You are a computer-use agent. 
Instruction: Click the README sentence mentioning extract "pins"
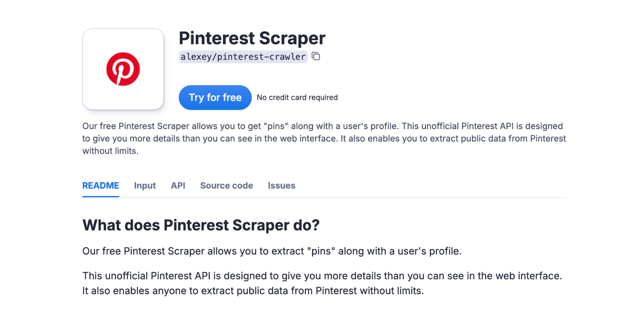272,251
